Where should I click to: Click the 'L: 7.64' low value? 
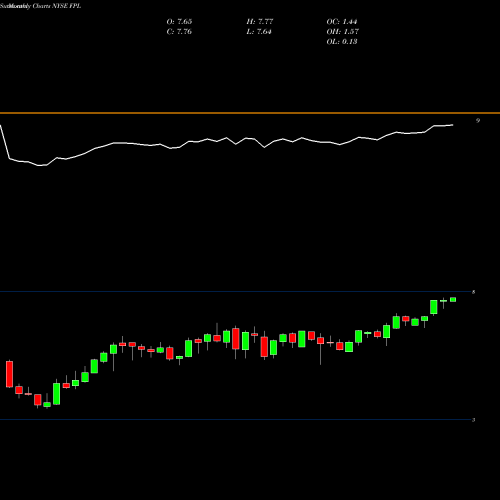coord(259,32)
